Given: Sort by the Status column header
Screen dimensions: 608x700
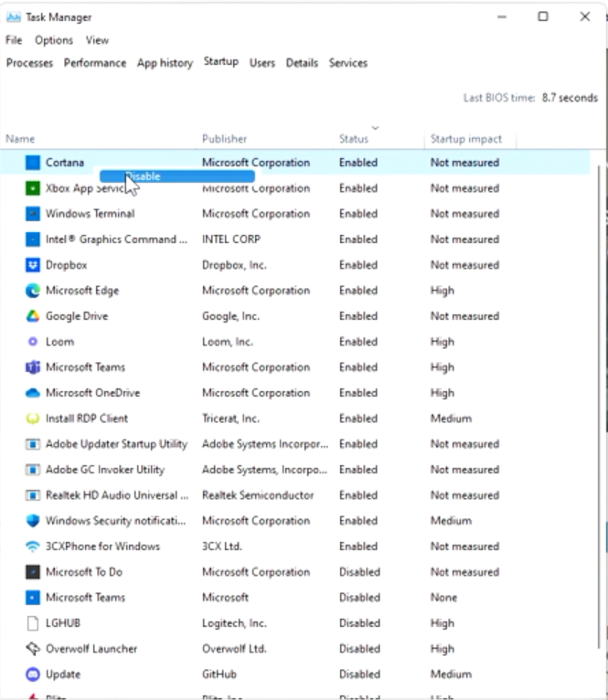Looking at the screenshot, I should pos(354,139).
